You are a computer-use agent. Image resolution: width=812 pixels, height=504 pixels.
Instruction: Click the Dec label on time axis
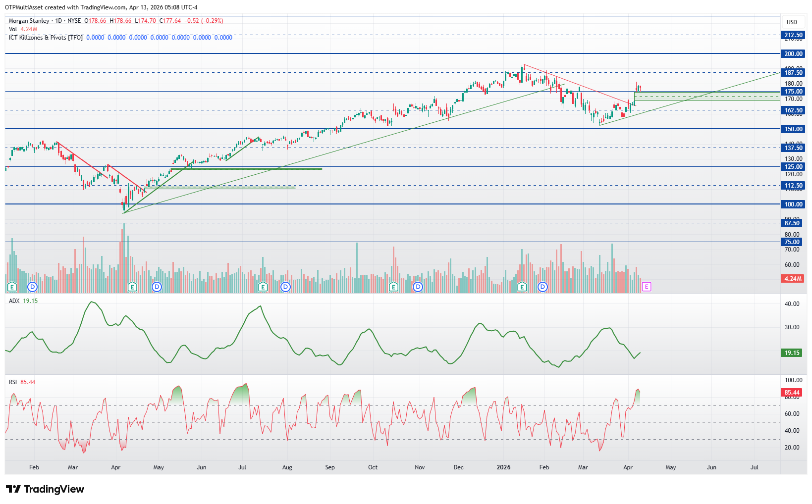(459, 467)
